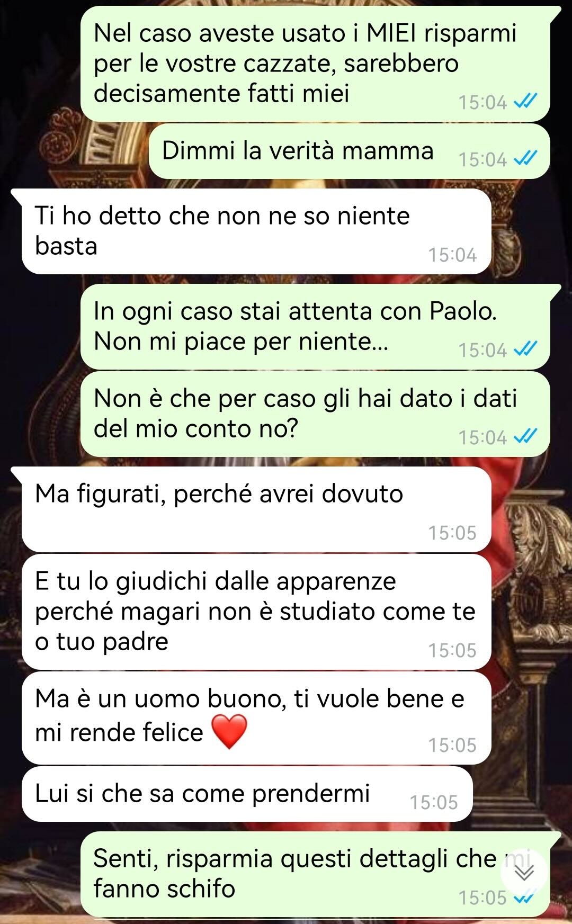Tap read ticks on 'dati del mio conto' message
Image resolution: width=572 pixels, height=924 pixels.
(525, 436)
